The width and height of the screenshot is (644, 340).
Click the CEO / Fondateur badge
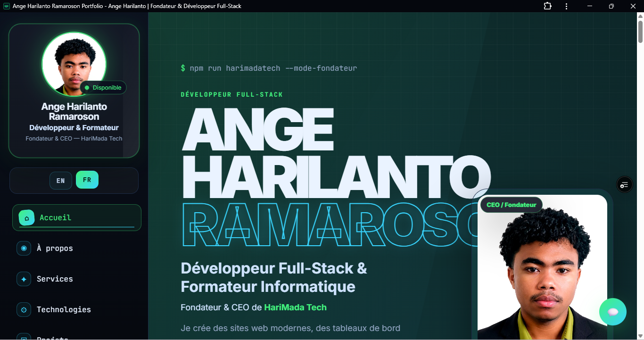pos(512,205)
